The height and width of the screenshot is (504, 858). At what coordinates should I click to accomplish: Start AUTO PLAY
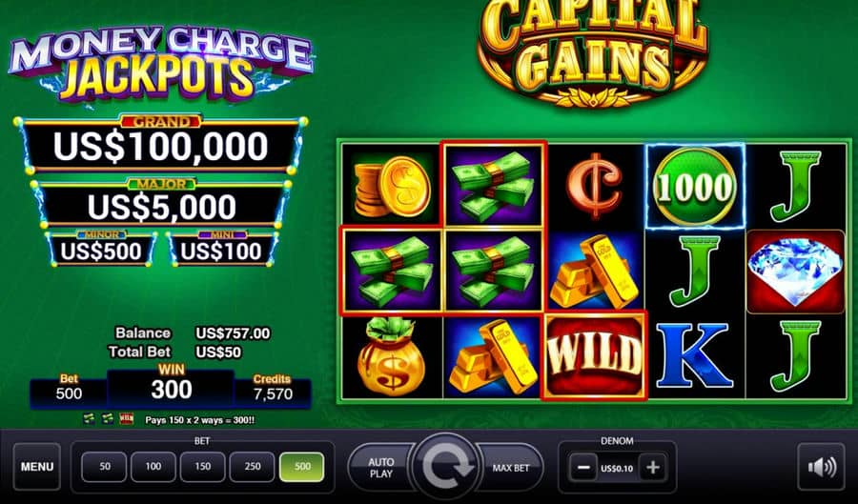(381, 468)
